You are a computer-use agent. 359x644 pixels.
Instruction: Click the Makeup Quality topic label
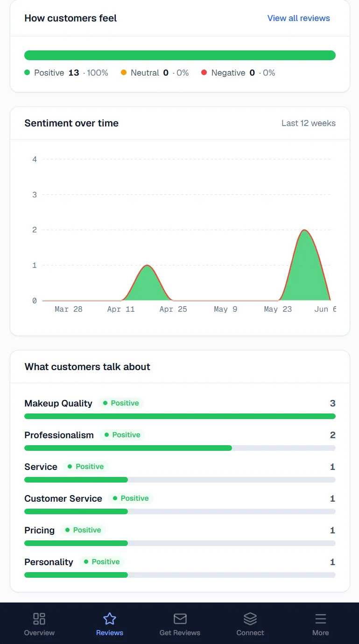coord(58,403)
